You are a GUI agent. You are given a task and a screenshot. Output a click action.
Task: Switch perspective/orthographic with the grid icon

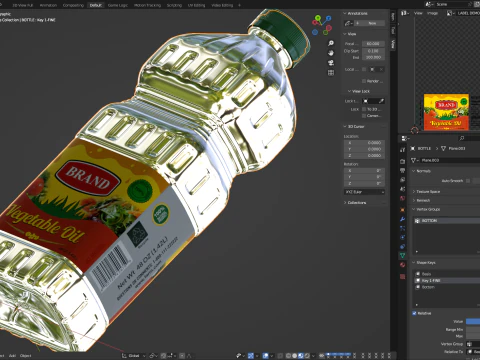pos(331,72)
